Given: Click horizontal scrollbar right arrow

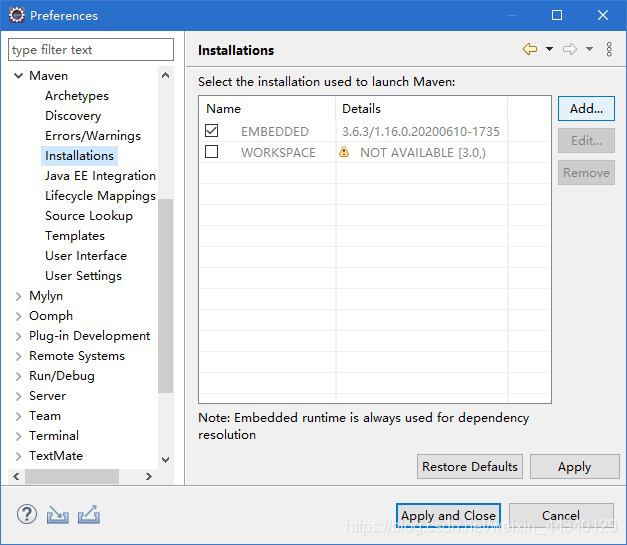Looking at the screenshot, I should tap(149, 476).
